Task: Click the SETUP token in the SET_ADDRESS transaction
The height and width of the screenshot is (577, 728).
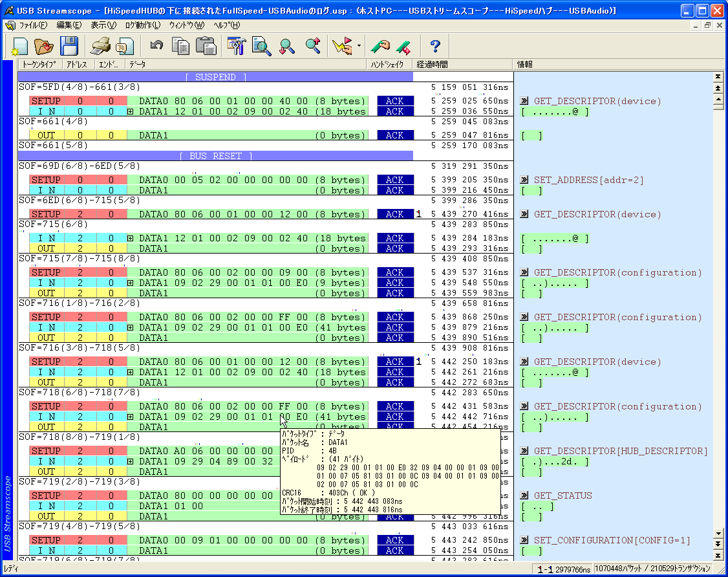Action: [x=46, y=180]
